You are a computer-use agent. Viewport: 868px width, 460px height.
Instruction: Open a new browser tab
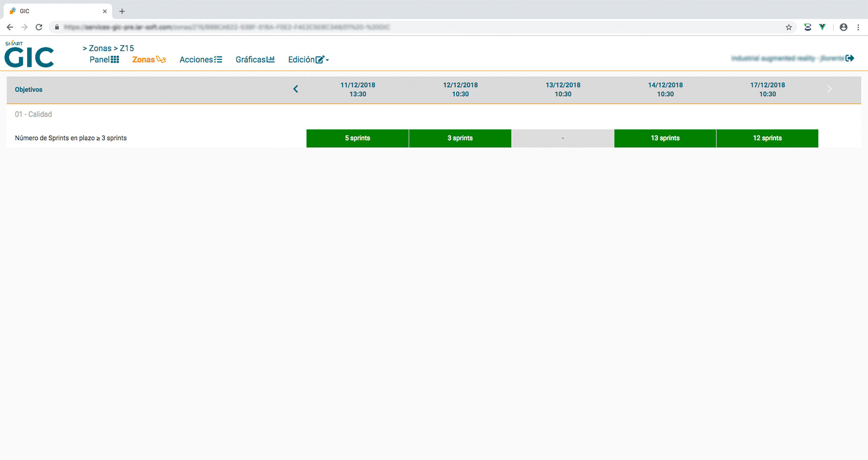tap(122, 11)
